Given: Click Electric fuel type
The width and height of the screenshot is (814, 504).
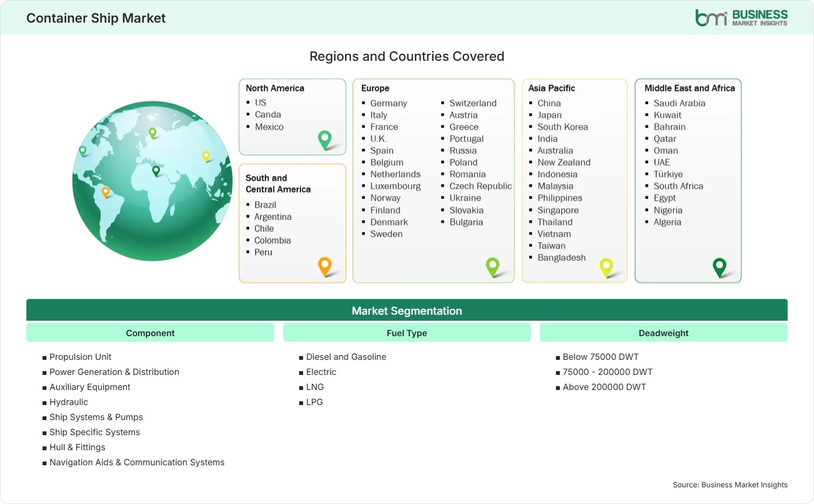Looking at the screenshot, I should (321, 372).
